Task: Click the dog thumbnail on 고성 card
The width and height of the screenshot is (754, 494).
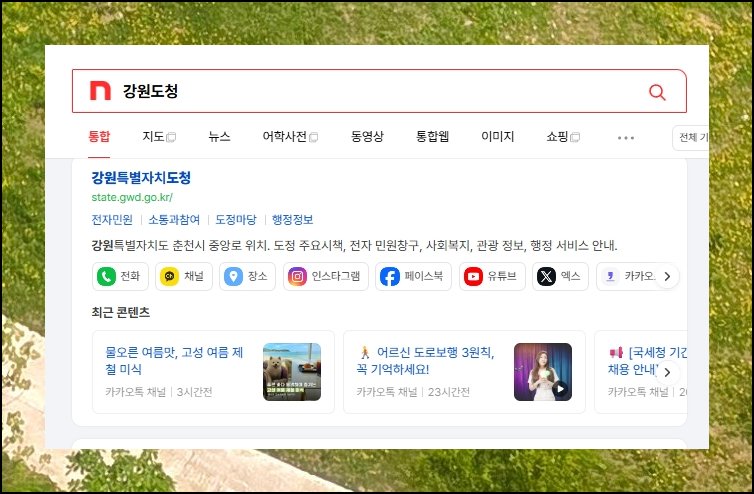Action: (x=292, y=372)
